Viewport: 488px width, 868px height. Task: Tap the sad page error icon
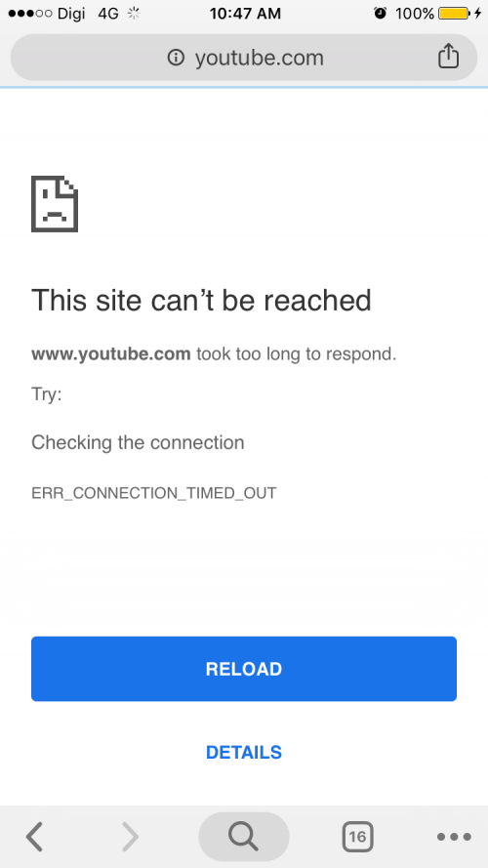coord(55,204)
